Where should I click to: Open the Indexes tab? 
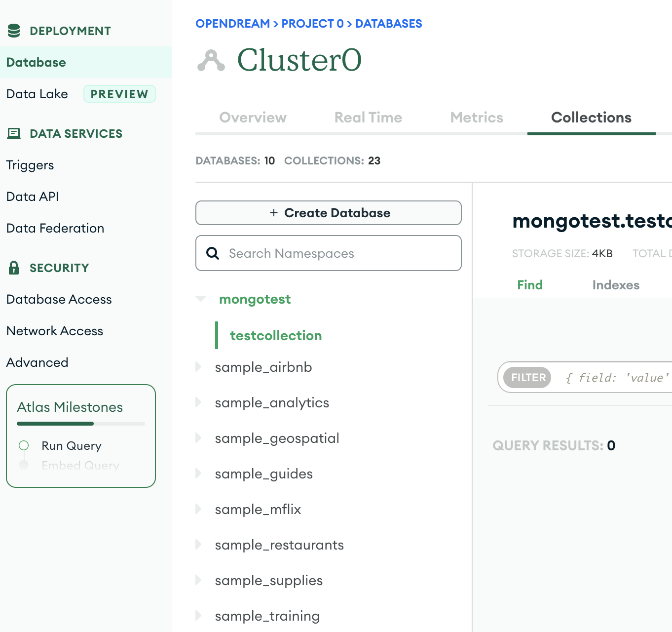[616, 285]
